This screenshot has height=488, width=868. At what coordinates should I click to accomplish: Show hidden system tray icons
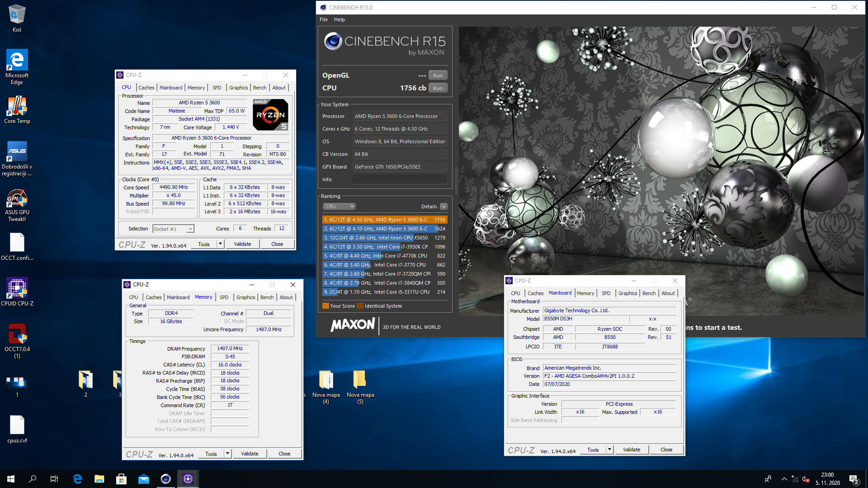click(784, 479)
